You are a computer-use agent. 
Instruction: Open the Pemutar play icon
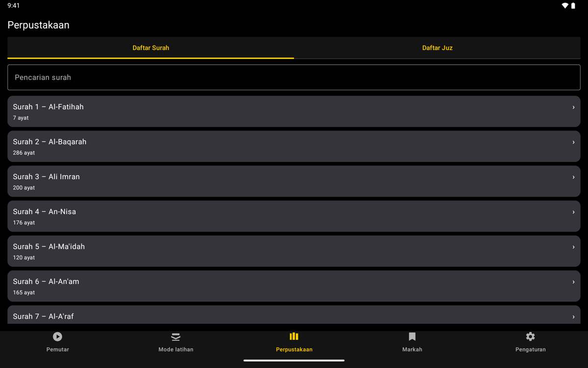pos(57,337)
